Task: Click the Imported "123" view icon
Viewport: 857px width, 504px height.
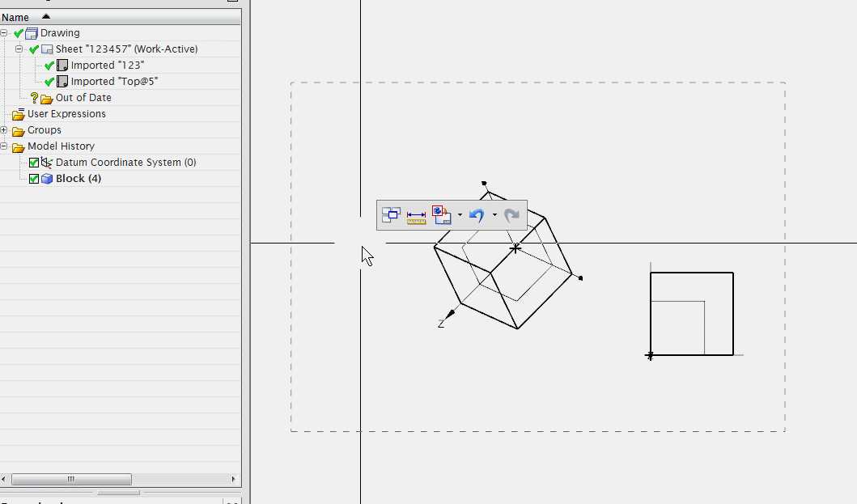Action: click(62, 66)
